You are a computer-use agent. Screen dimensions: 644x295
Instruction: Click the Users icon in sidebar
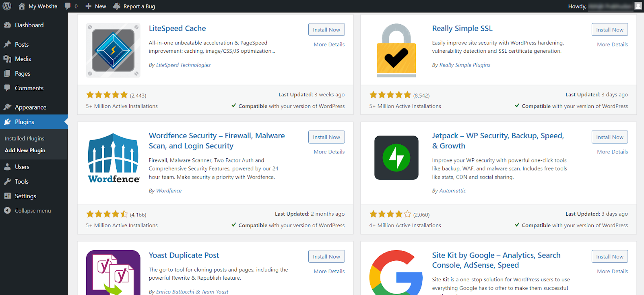[7, 167]
